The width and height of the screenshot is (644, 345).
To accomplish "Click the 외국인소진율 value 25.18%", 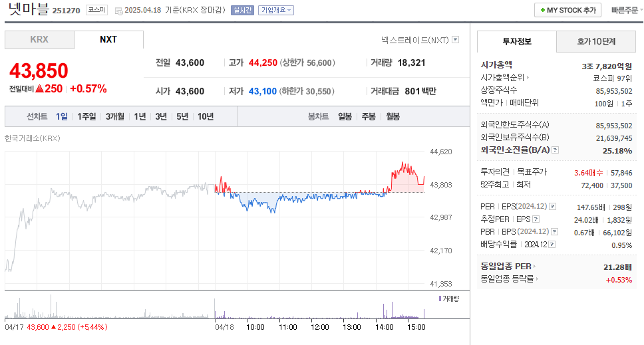I will (x=617, y=150).
